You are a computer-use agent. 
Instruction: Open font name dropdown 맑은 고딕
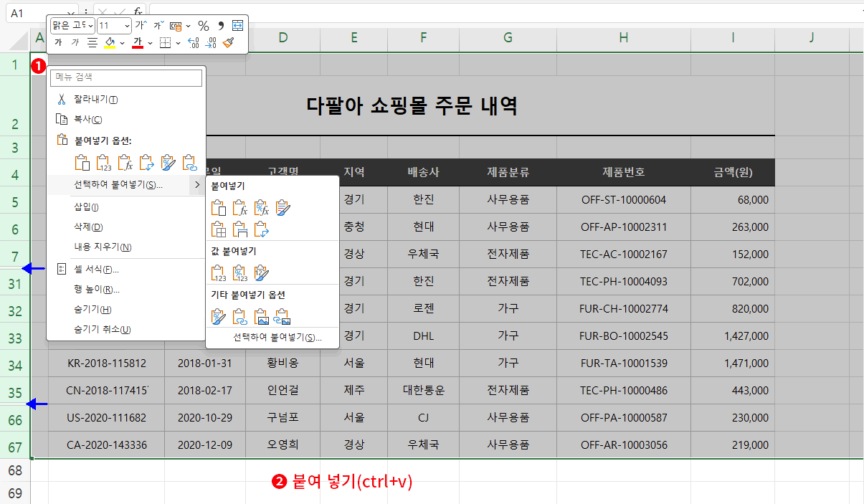pyautogui.click(x=90, y=25)
